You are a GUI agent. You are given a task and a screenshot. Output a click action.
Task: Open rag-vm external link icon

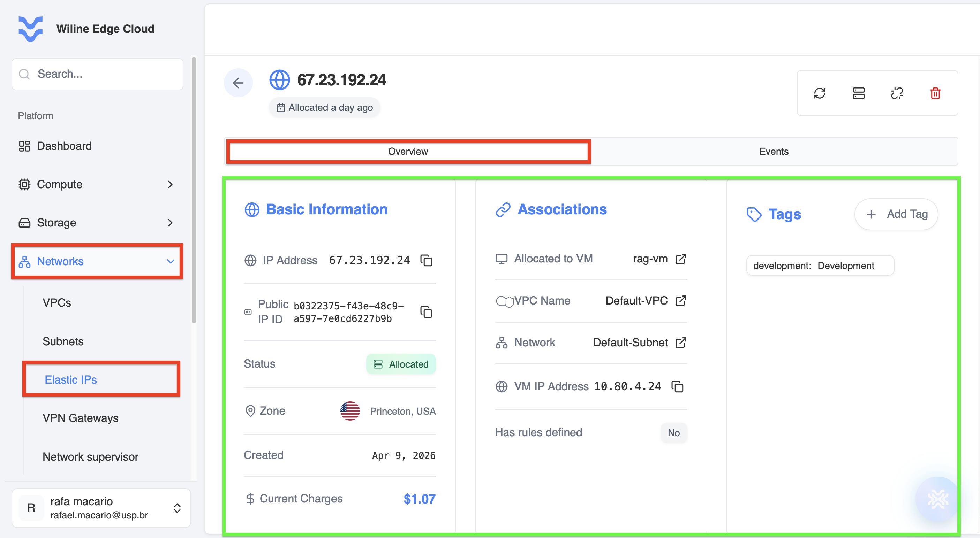[x=681, y=259]
